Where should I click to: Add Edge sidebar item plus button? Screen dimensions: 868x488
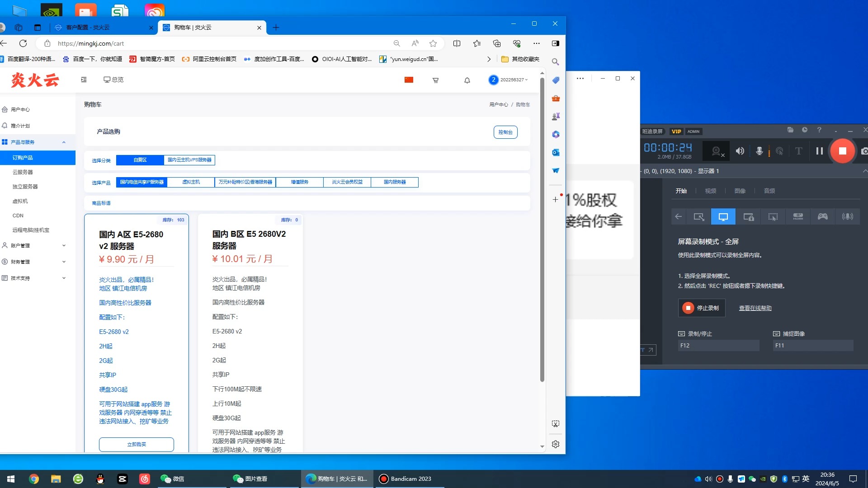pos(556,199)
